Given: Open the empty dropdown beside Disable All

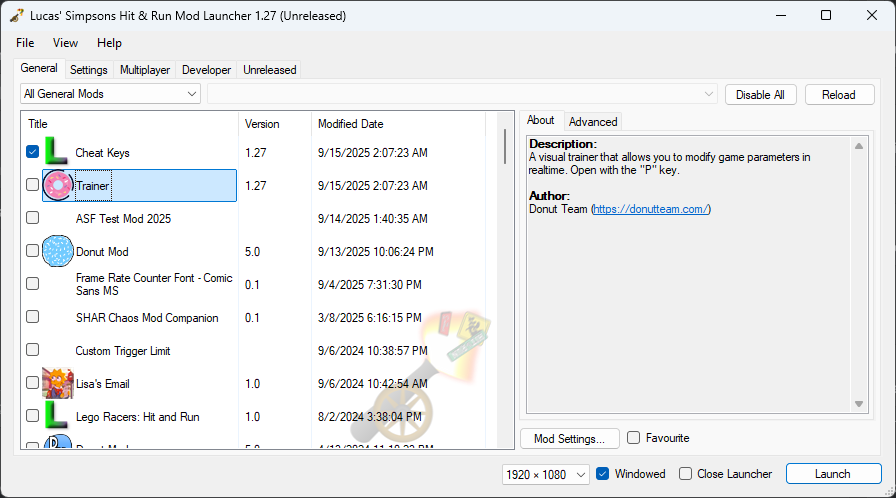Looking at the screenshot, I should click(x=462, y=94).
